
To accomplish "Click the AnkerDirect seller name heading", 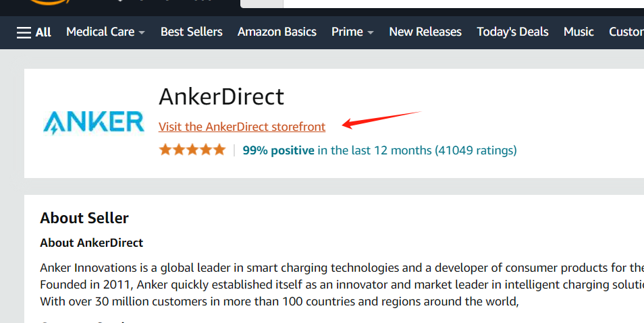I will [221, 97].
